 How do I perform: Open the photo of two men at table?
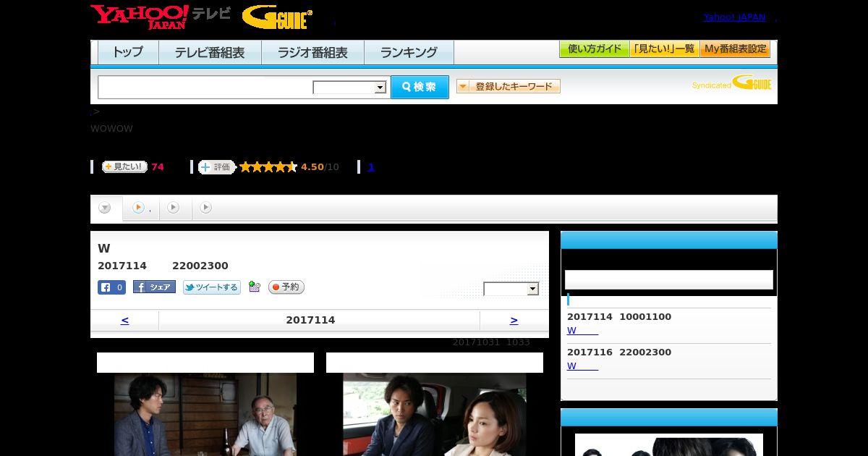[205, 414]
